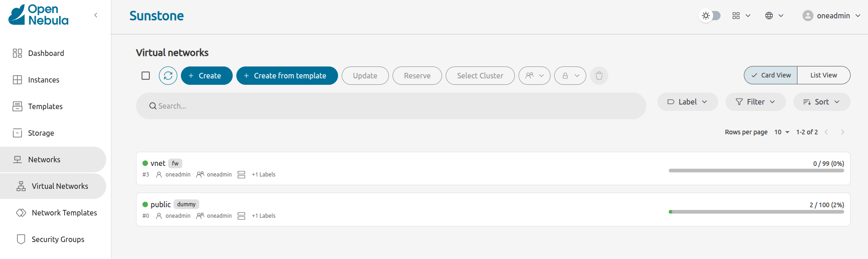The height and width of the screenshot is (259, 868).
Task: Toggle the light/dark theme switch
Action: (710, 16)
